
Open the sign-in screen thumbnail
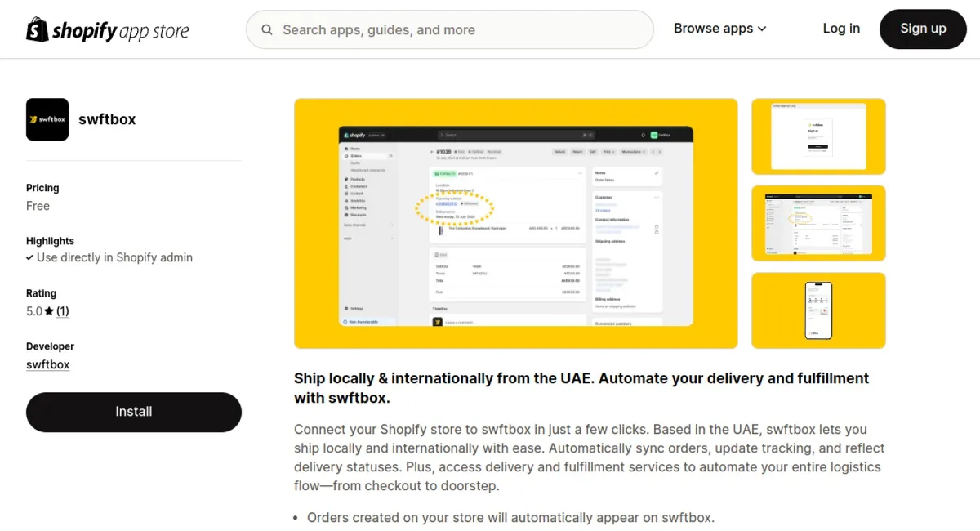tap(818, 136)
